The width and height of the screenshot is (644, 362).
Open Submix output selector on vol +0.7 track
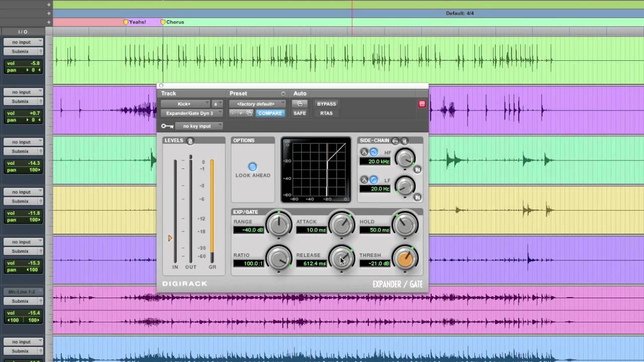point(23,101)
